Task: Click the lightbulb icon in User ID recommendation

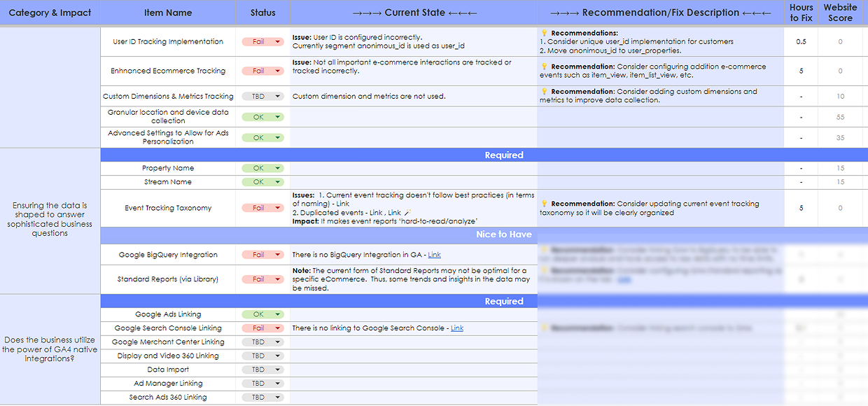Action: (x=544, y=33)
